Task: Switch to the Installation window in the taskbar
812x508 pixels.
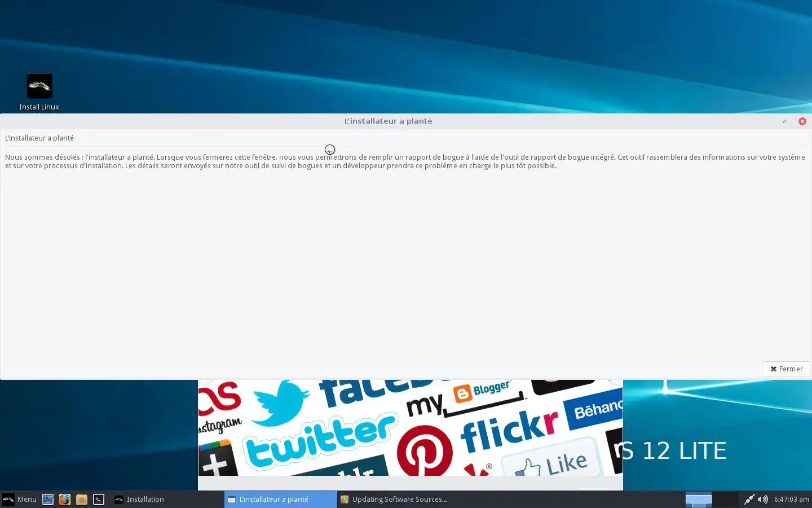Action: 167,499
